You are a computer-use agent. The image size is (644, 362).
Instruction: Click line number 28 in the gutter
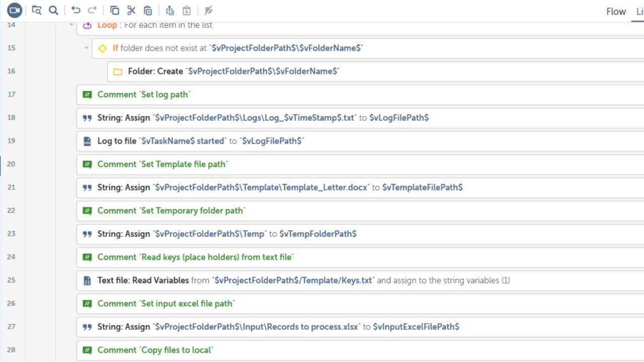(x=12, y=349)
